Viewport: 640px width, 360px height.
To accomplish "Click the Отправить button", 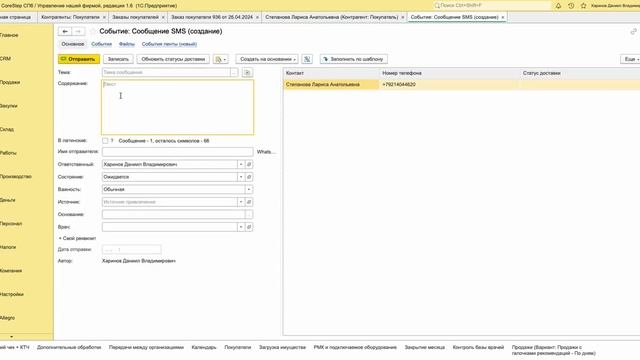I will (x=79, y=59).
